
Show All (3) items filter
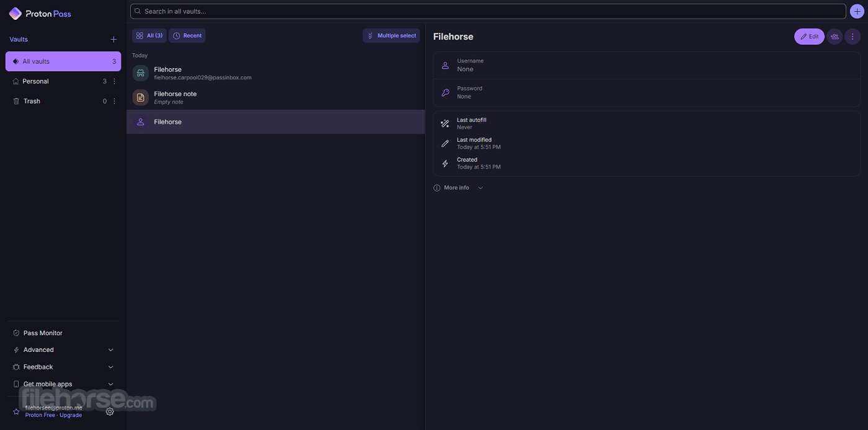tap(149, 36)
